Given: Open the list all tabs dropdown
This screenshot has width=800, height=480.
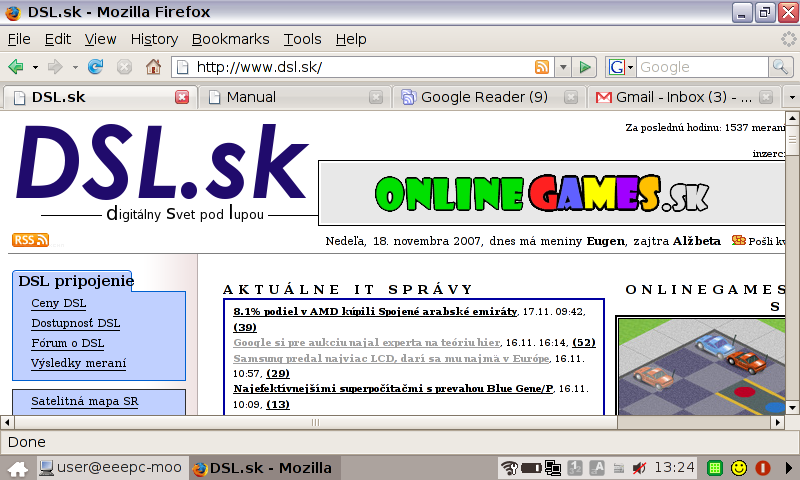Looking at the screenshot, I should click(x=791, y=97).
